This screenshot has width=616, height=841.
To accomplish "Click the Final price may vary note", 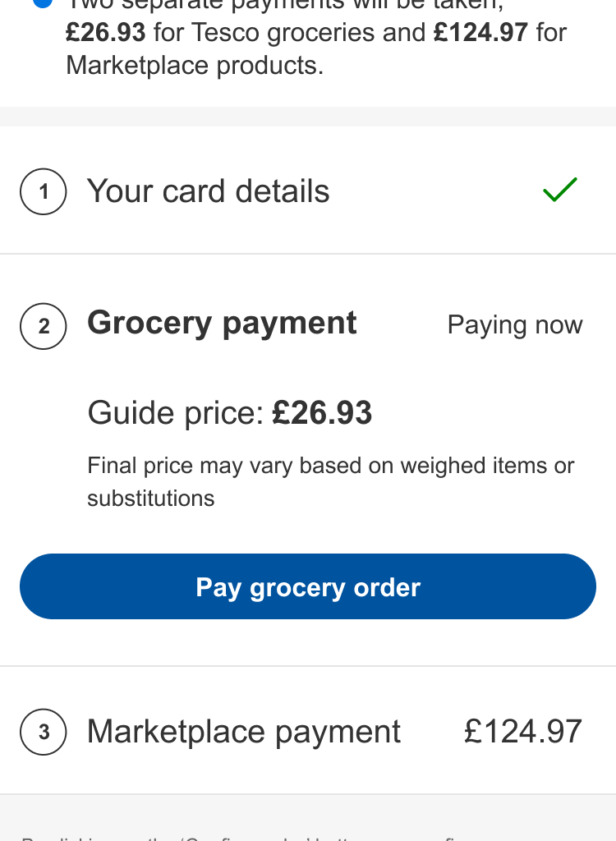I will click(331, 466).
